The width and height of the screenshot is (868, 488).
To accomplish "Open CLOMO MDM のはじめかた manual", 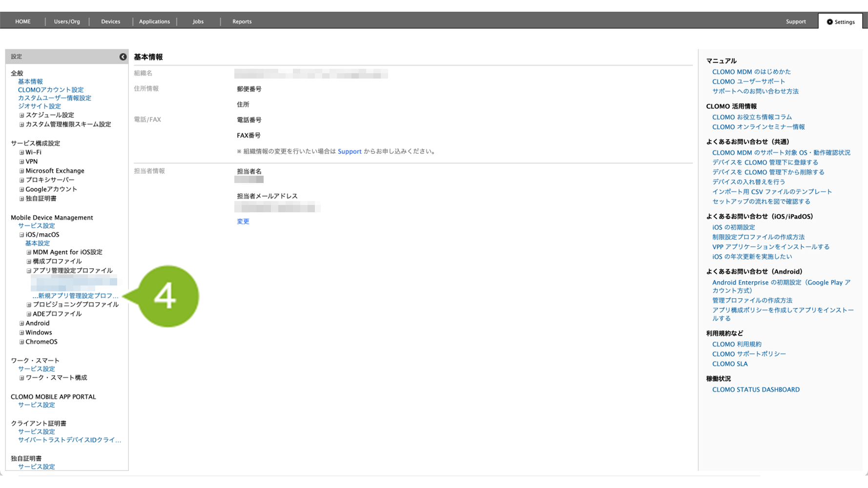I will coord(751,72).
